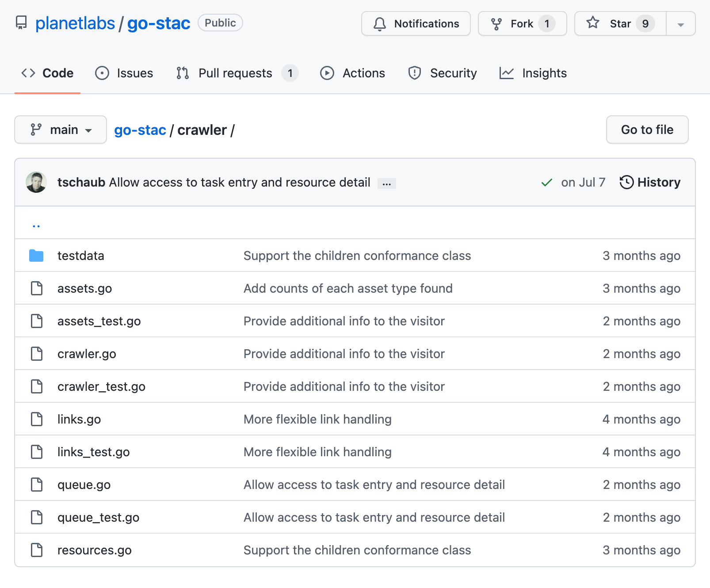This screenshot has height=588, width=710.
Task: Open the Security tab
Action: [443, 73]
